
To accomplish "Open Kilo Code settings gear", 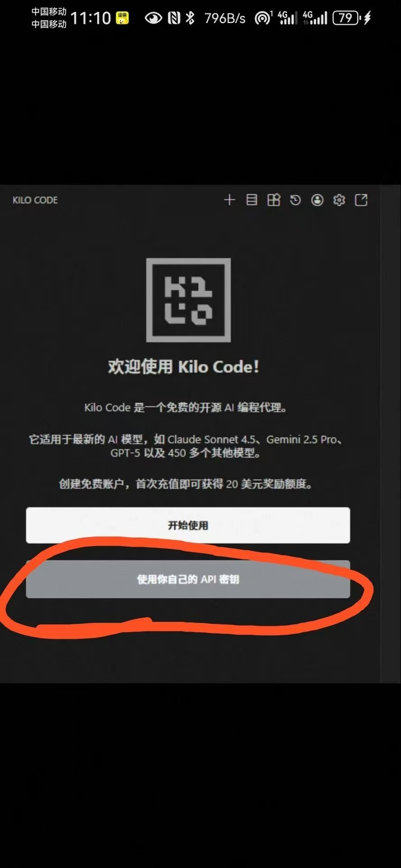I will [x=339, y=200].
